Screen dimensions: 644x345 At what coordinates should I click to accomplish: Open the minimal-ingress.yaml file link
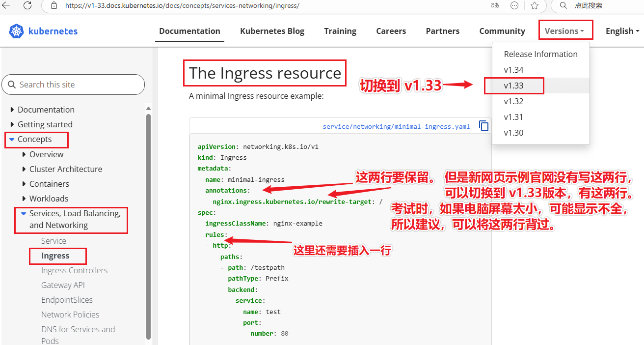396,126
